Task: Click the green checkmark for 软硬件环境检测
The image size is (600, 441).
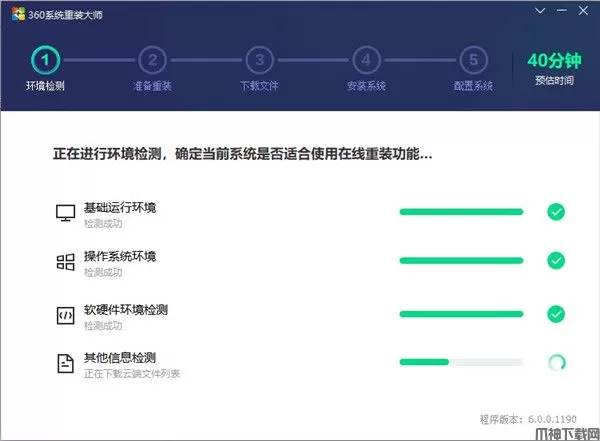Action: [x=556, y=314]
